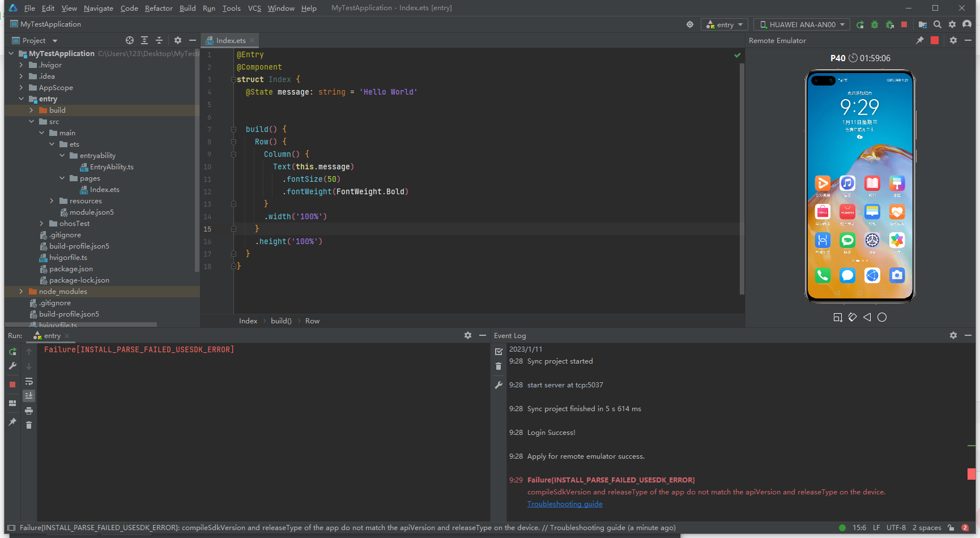Toggle read-only lock in status bar
The height and width of the screenshot is (538, 980).
pyautogui.click(x=951, y=528)
